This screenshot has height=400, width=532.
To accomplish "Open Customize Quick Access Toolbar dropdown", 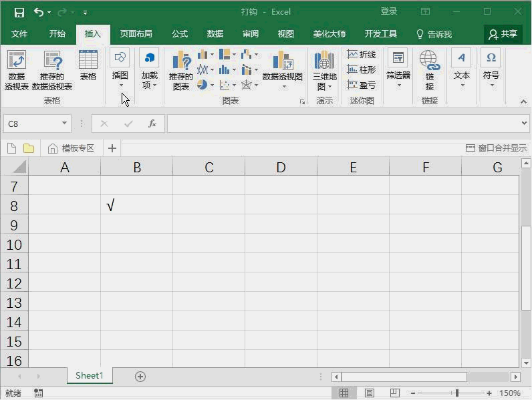I will [85, 13].
